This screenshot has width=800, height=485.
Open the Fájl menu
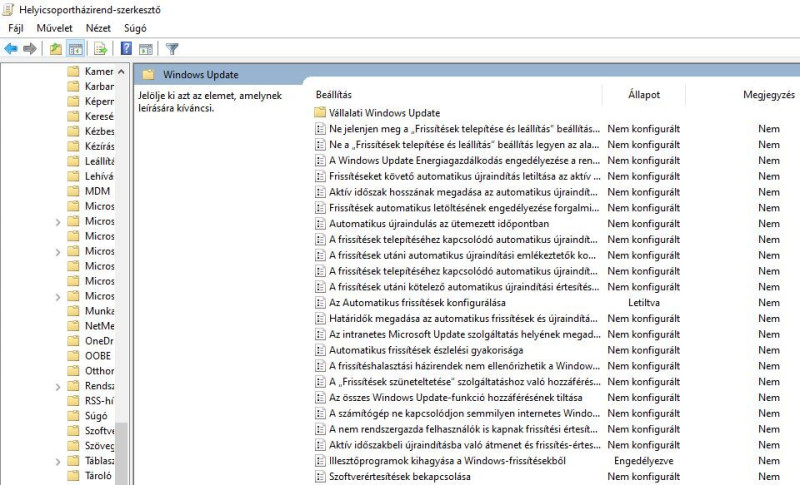tap(15, 28)
